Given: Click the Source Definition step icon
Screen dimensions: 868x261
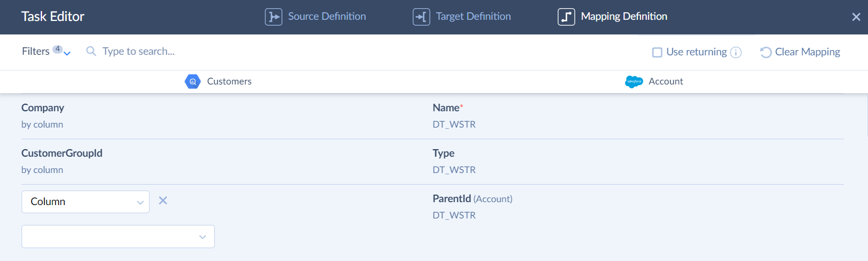Looking at the screenshot, I should [274, 17].
